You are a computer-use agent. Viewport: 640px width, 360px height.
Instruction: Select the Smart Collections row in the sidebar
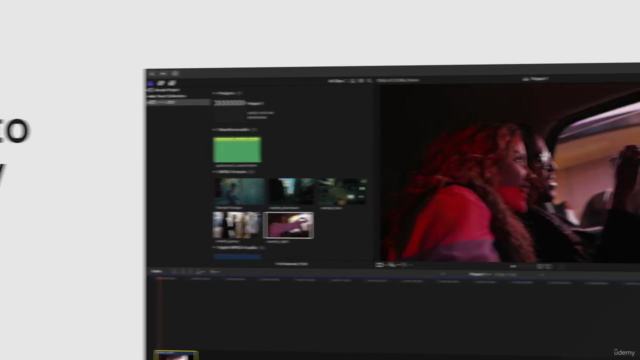click(167, 96)
